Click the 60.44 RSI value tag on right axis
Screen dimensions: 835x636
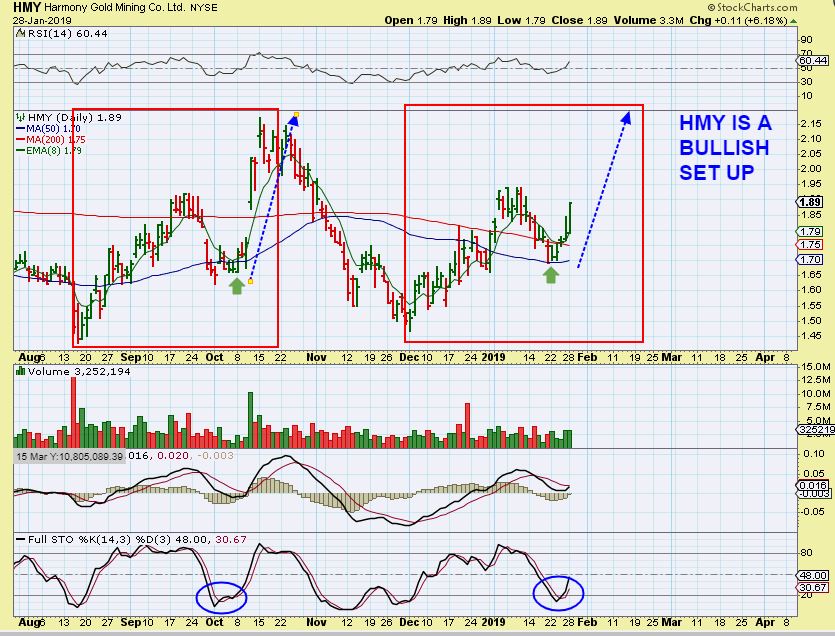pos(813,61)
